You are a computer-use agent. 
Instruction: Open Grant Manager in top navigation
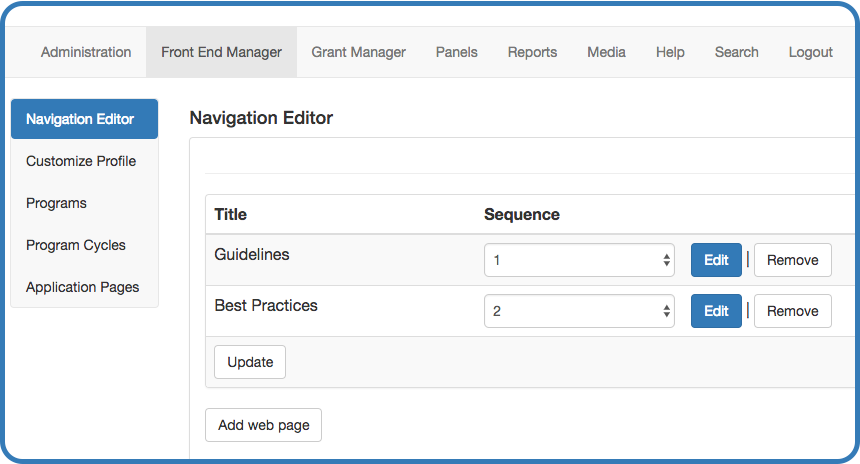(x=359, y=52)
